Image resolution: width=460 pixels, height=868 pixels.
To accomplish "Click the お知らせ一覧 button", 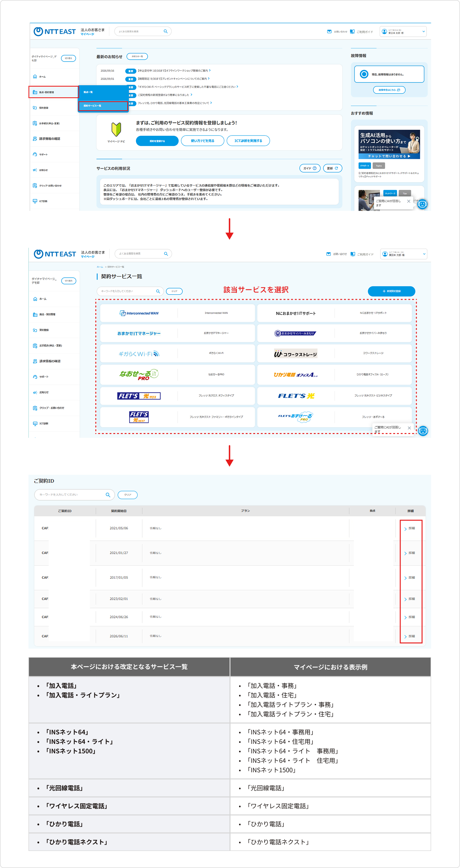I will coord(137,56).
